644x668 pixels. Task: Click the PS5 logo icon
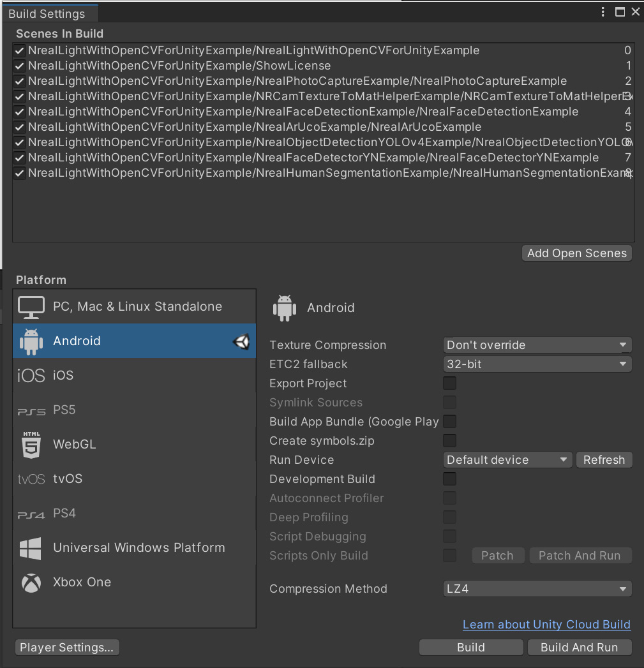pyautogui.click(x=31, y=412)
